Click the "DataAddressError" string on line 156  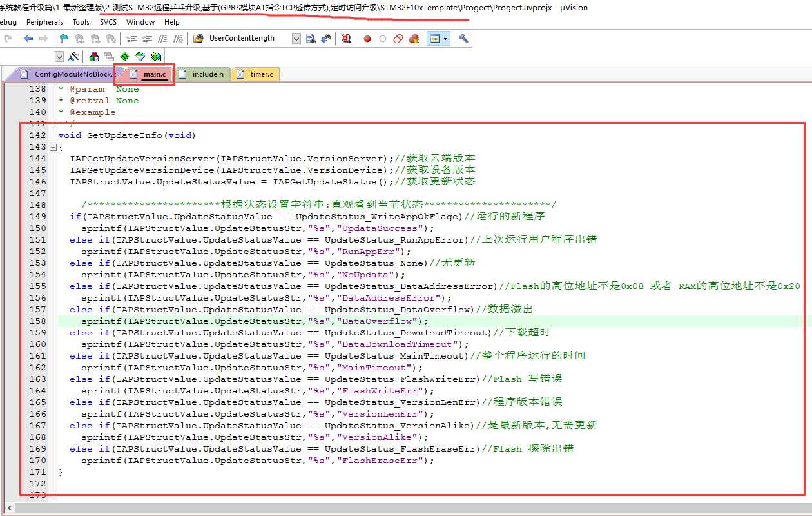(x=389, y=298)
